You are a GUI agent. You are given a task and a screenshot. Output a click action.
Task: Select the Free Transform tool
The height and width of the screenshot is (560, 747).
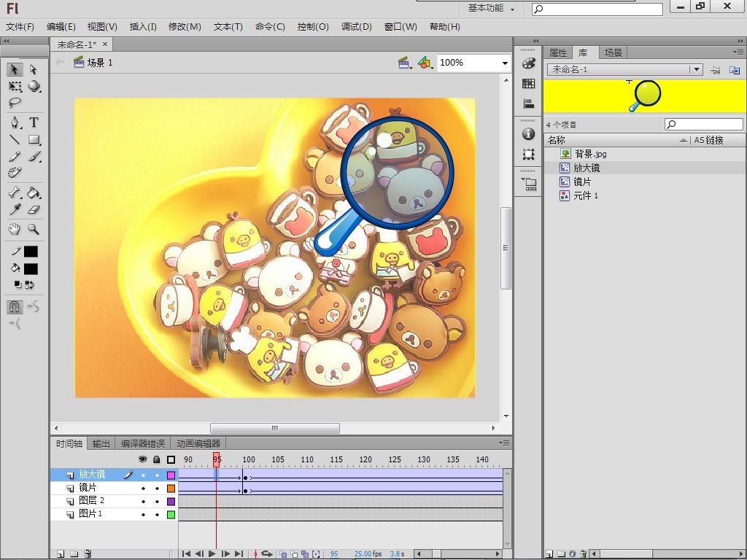point(15,86)
